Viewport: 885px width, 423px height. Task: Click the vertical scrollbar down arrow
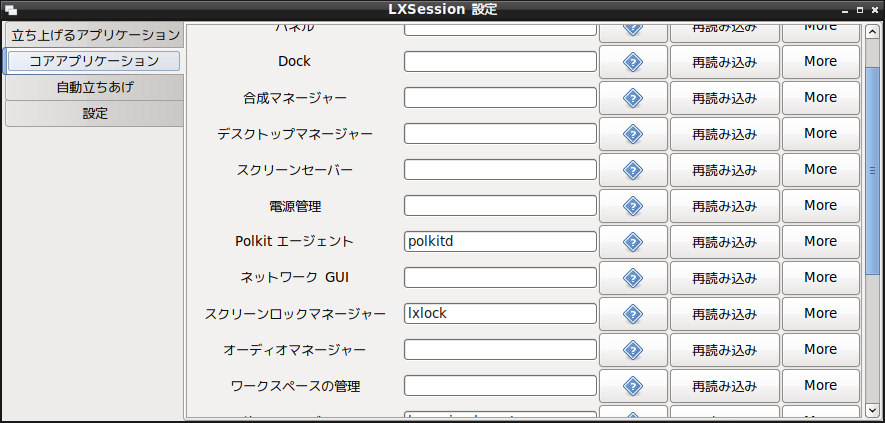point(872,409)
